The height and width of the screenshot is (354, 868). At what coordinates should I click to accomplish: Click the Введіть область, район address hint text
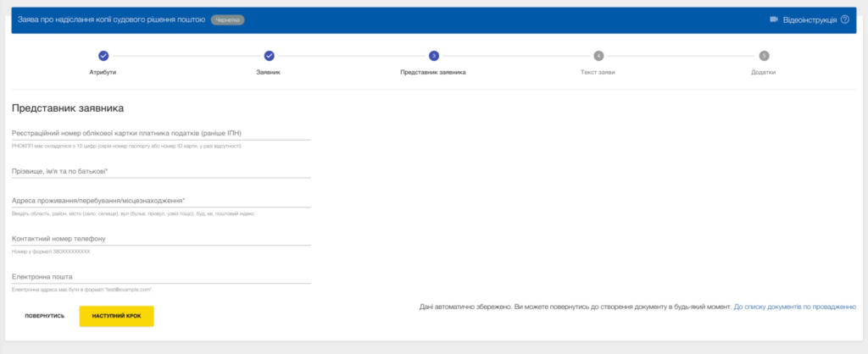coord(133,213)
